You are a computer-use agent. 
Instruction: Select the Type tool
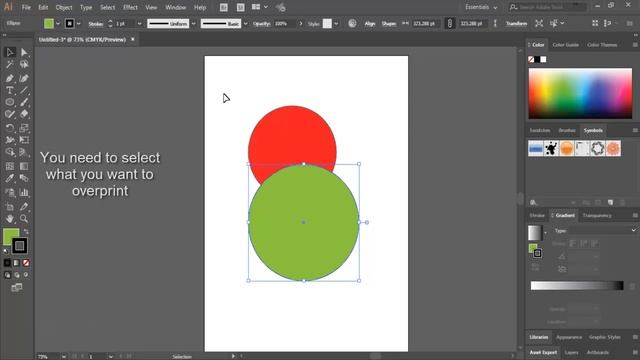10,90
